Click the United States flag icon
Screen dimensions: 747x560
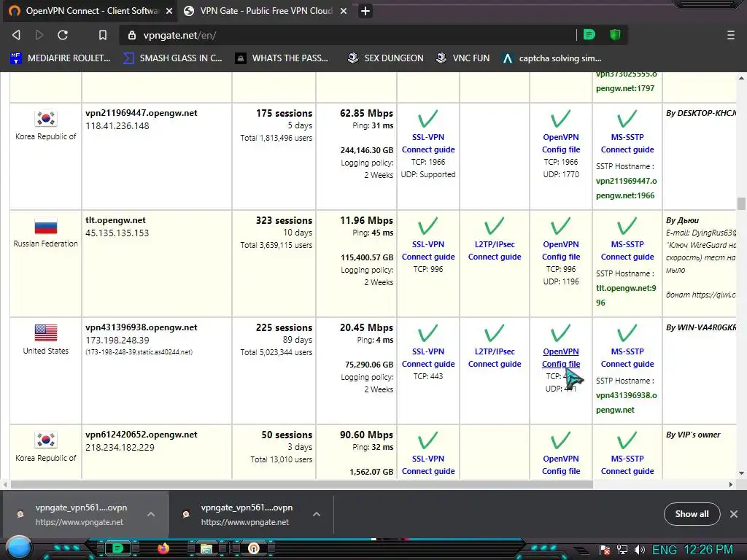click(46, 332)
